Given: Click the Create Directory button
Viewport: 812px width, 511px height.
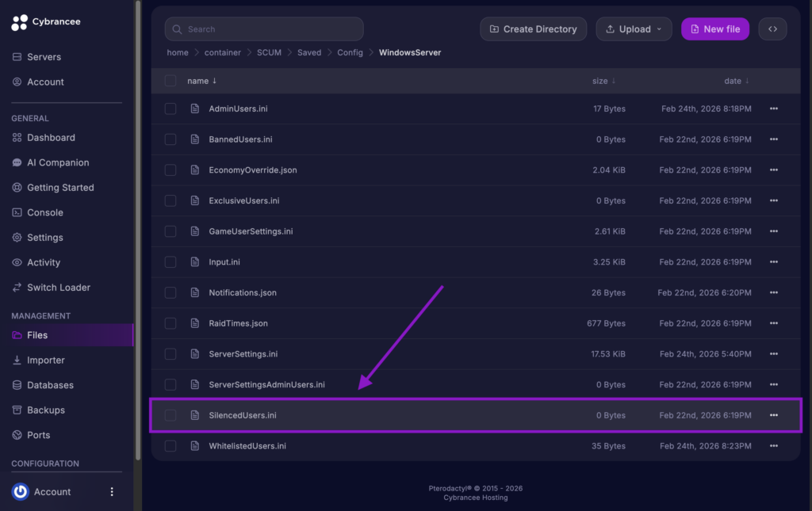Looking at the screenshot, I should (533, 29).
